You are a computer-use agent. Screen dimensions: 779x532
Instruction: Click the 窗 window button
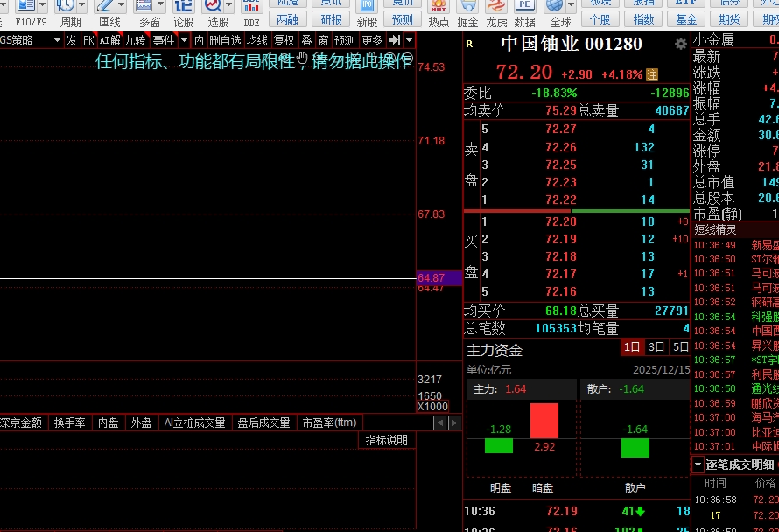click(323, 40)
